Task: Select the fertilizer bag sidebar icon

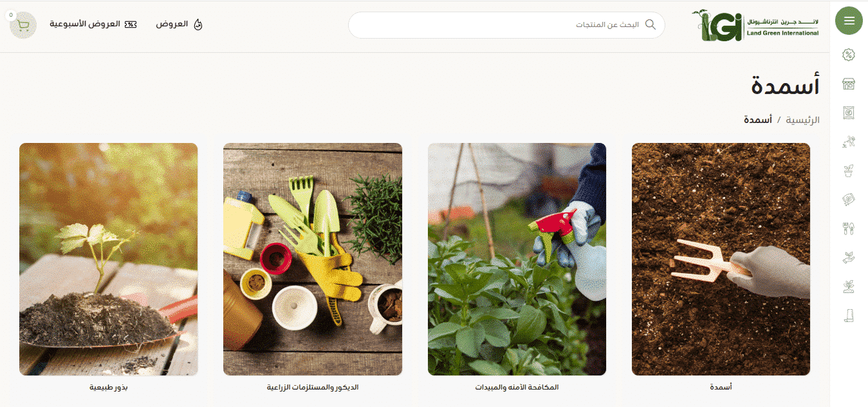Action: [x=849, y=113]
